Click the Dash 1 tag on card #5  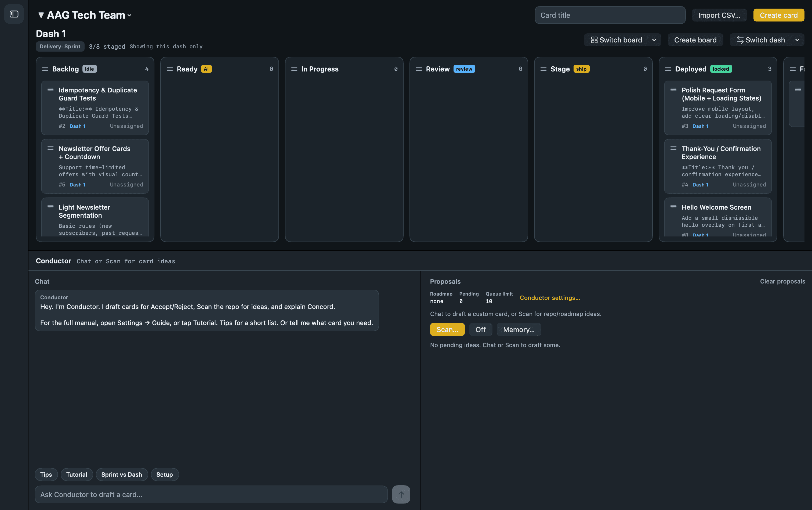(x=78, y=185)
